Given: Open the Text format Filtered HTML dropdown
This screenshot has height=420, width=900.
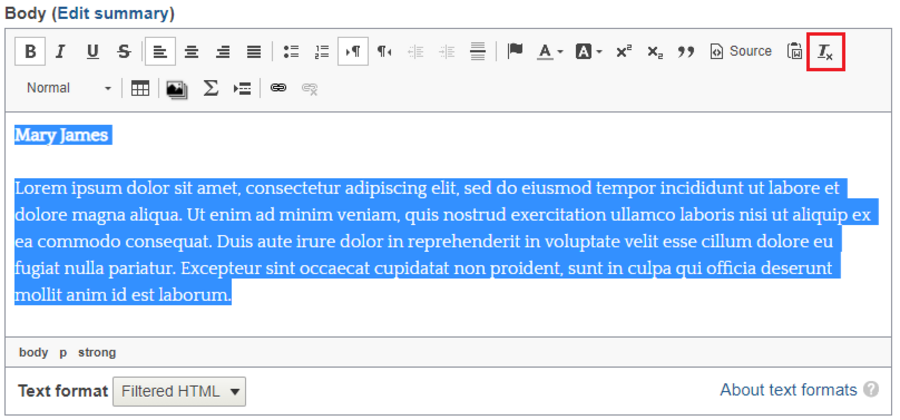Looking at the screenshot, I should 179,391.
